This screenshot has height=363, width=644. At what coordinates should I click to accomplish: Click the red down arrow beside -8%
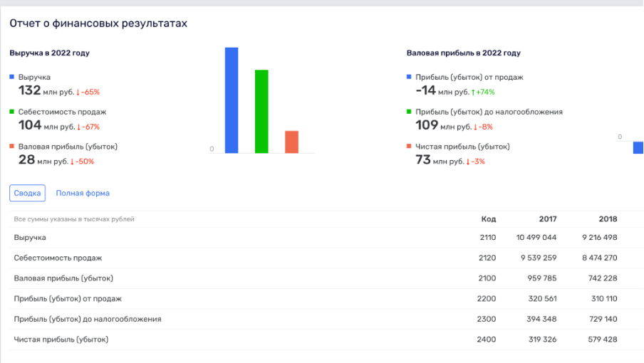tap(476, 127)
